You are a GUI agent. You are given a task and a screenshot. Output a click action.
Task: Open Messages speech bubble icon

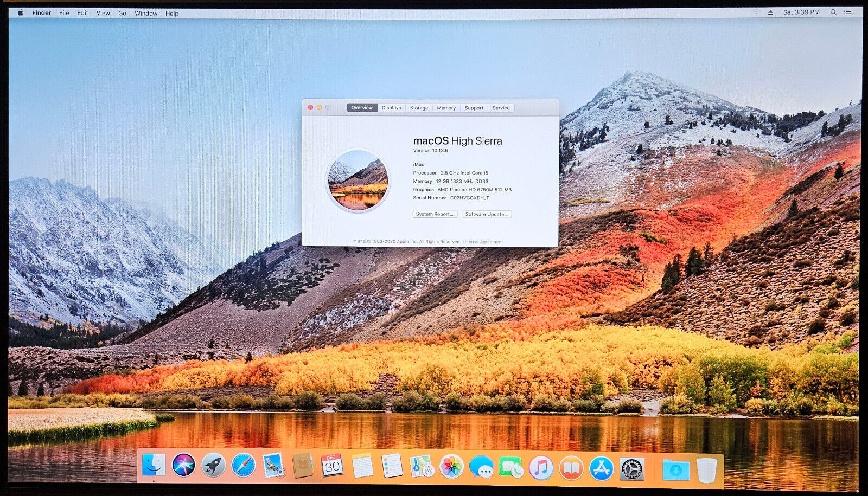pyautogui.click(x=481, y=467)
